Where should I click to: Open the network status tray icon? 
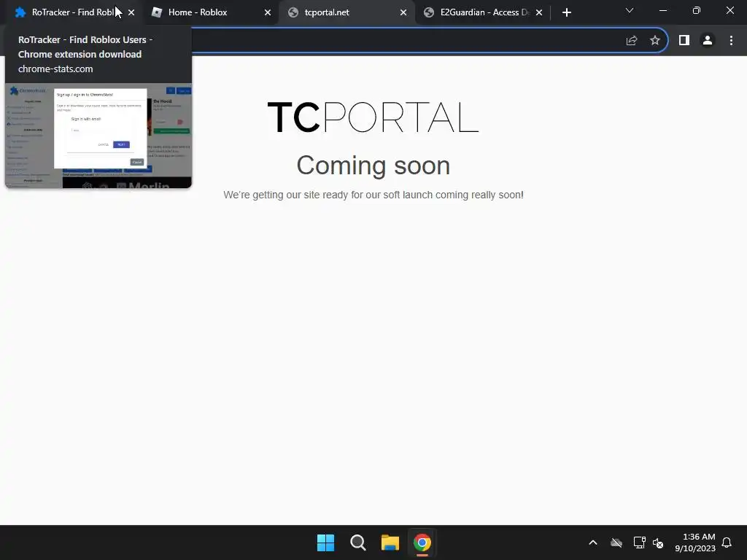click(x=639, y=542)
